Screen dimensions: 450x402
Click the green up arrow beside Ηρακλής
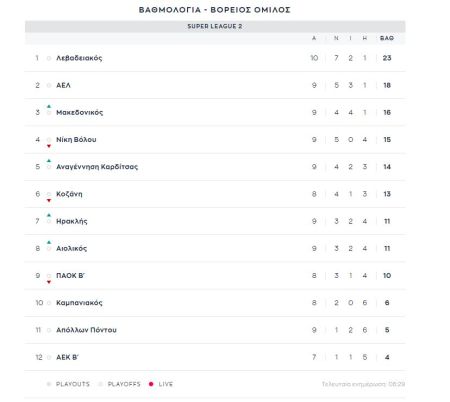[x=49, y=215]
